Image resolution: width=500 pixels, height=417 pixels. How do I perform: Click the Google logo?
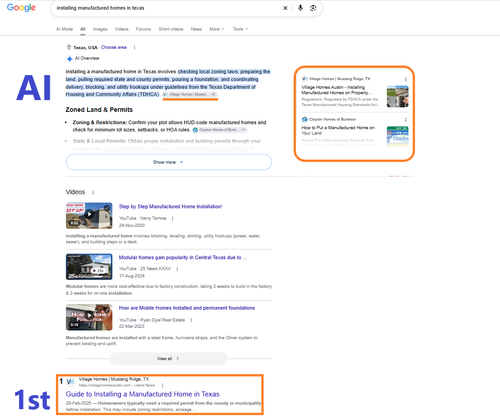tap(21, 8)
